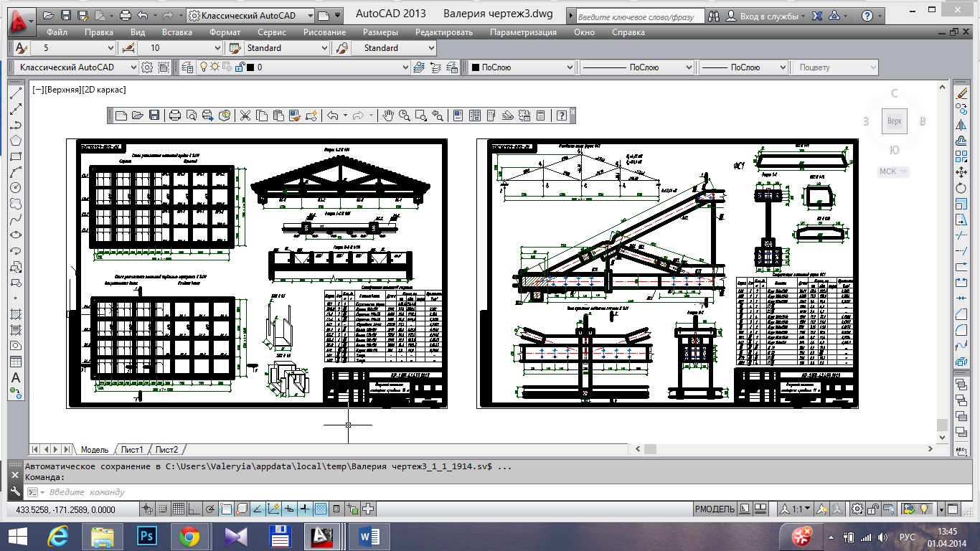Open the lineweight dropdown 'ПоСлою'
This screenshot has width=980, height=551.
(x=743, y=67)
